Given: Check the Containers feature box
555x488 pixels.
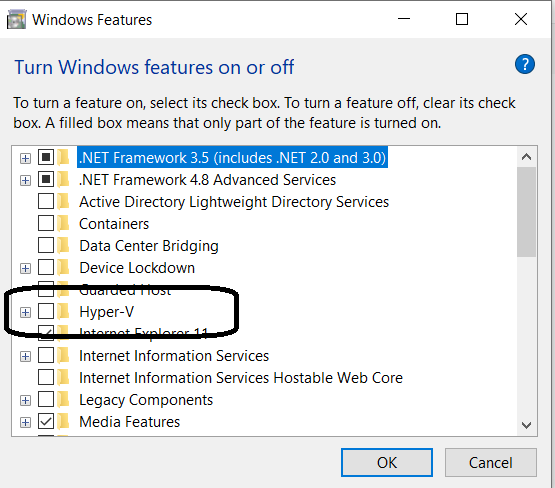Looking at the screenshot, I should 46,223.
